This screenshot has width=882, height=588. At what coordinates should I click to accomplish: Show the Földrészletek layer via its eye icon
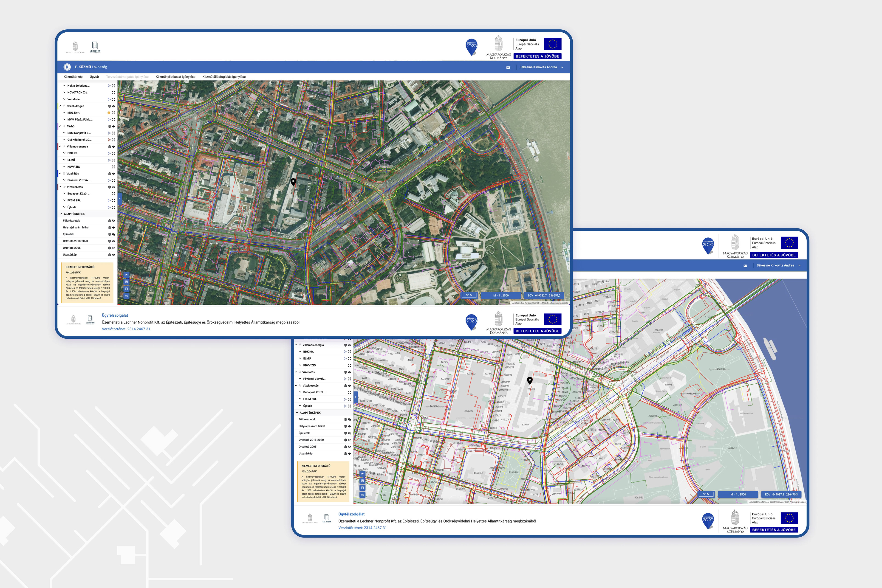point(113,221)
